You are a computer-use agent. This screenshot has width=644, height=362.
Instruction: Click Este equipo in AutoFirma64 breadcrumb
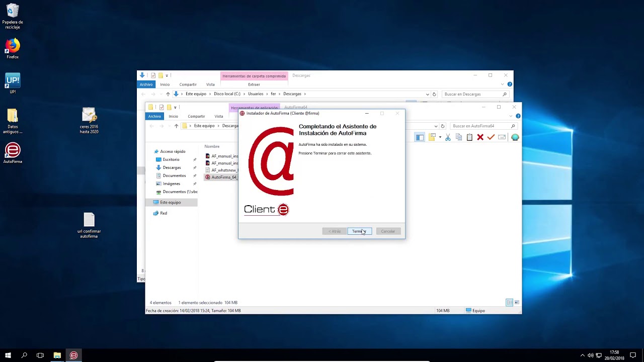pos(204,126)
